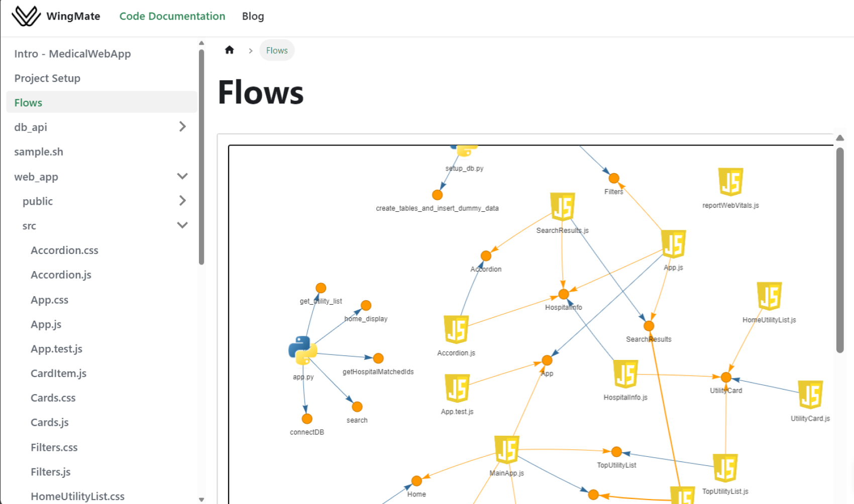
Task: Click the UtilityCard function node
Action: pyautogui.click(x=726, y=377)
